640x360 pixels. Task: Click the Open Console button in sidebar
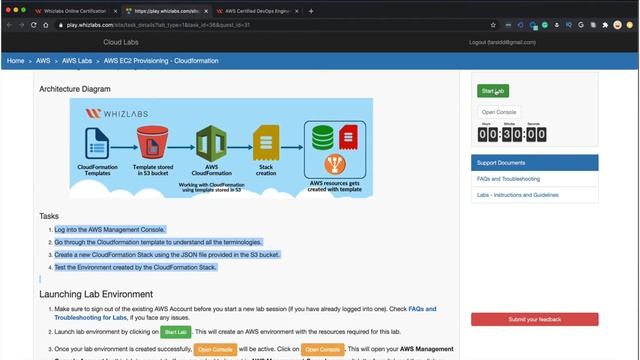pyautogui.click(x=499, y=112)
